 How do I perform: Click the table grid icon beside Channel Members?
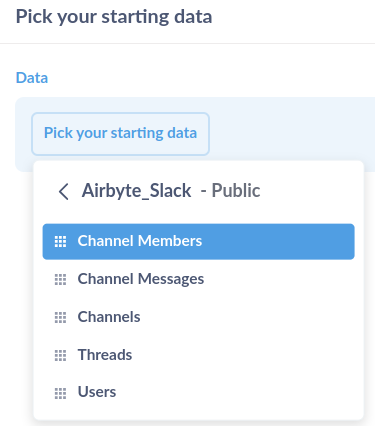point(60,241)
